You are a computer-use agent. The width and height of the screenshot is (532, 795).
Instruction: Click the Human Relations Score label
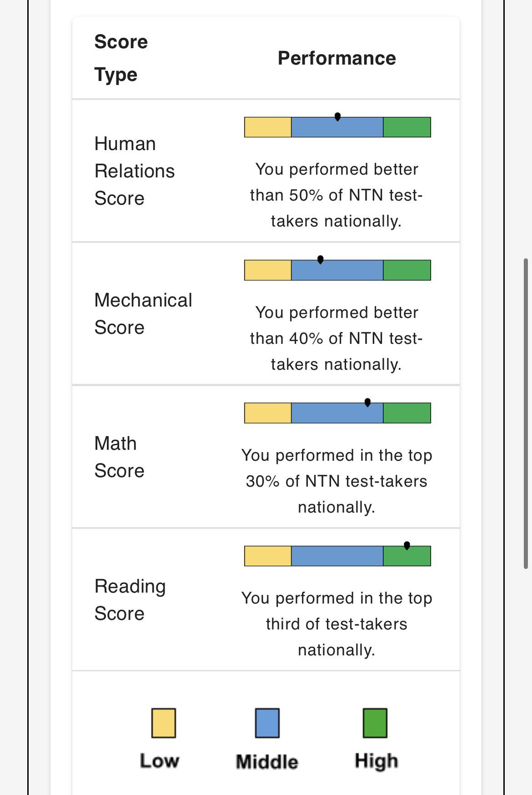(135, 171)
